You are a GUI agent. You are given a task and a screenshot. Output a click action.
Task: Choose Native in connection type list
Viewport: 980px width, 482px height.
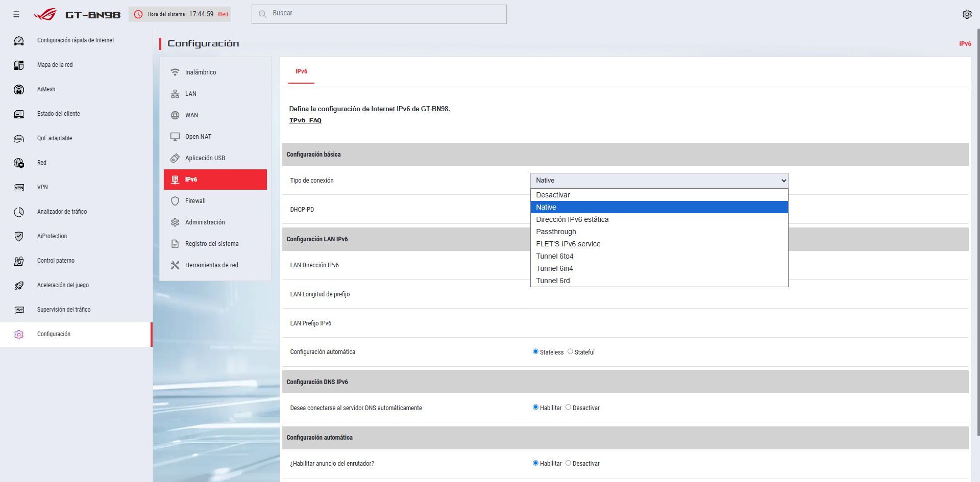(x=659, y=207)
